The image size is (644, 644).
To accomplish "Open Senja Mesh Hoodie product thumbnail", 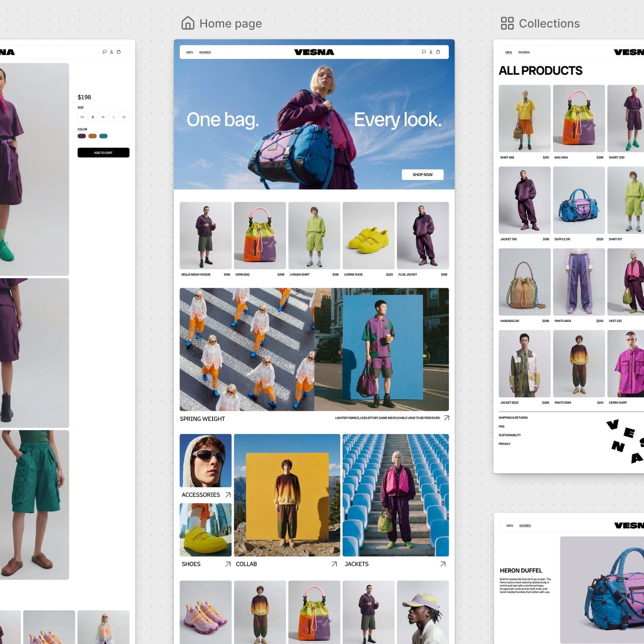I will tap(205, 235).
